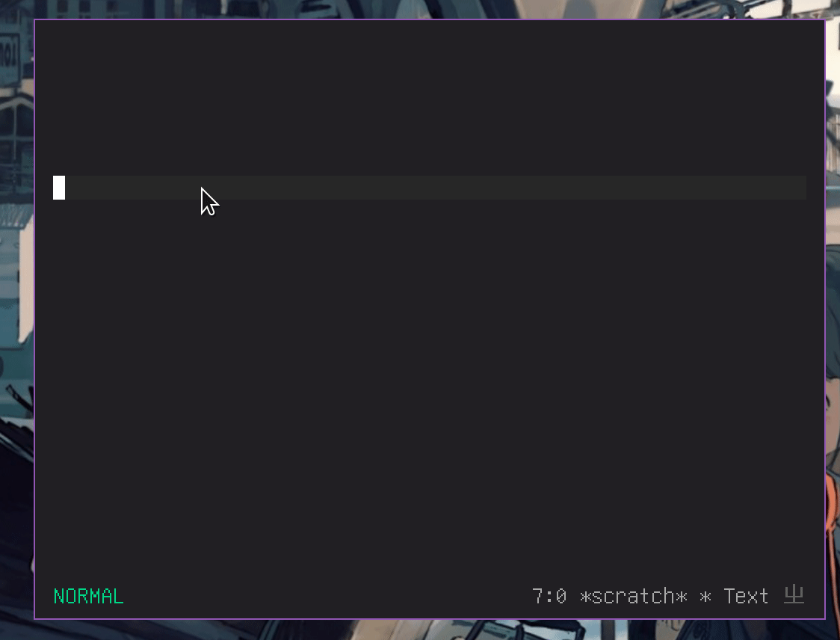Click the 7:0 cursor position indicator
This screenshot has width=840, height=640.
pos(549,596)
